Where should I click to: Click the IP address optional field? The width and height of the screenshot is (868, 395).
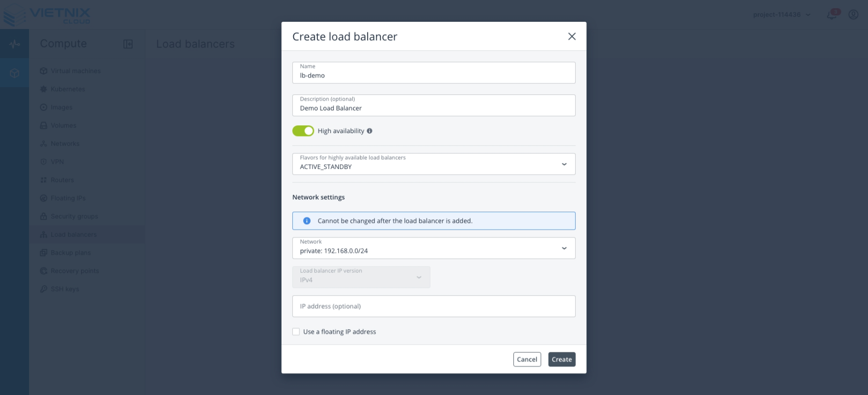pyautogui.click(x=434, y=306)
